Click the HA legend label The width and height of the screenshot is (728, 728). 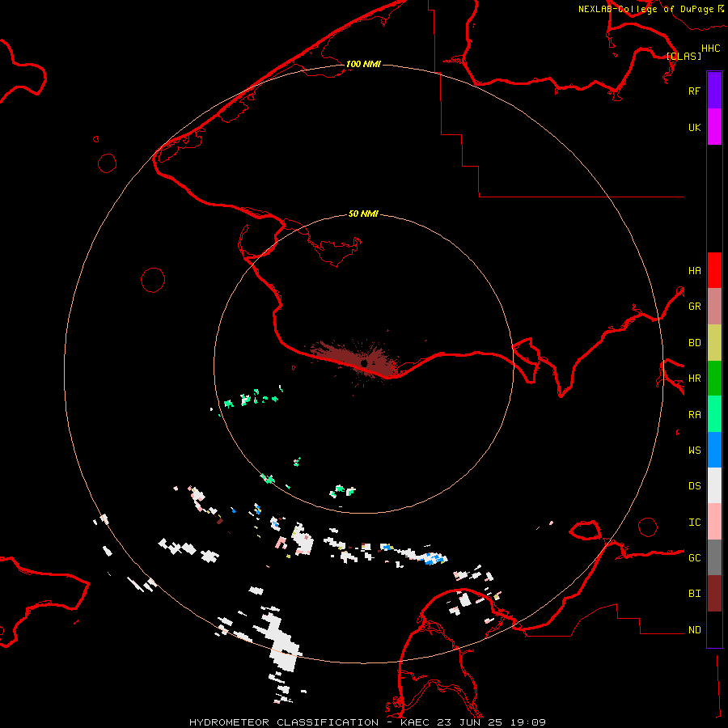click(x=694, y=270)
